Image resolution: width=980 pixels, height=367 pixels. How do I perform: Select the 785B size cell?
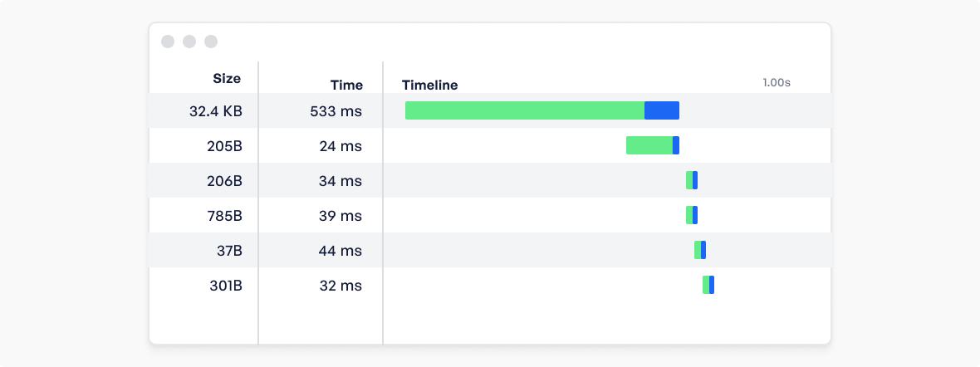pos(225,216)
